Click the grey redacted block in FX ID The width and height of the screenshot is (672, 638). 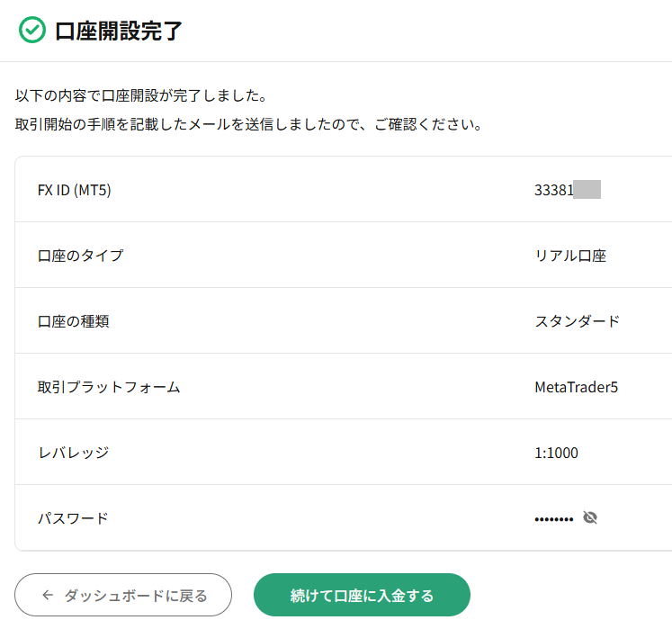click(x=587, y=190)
